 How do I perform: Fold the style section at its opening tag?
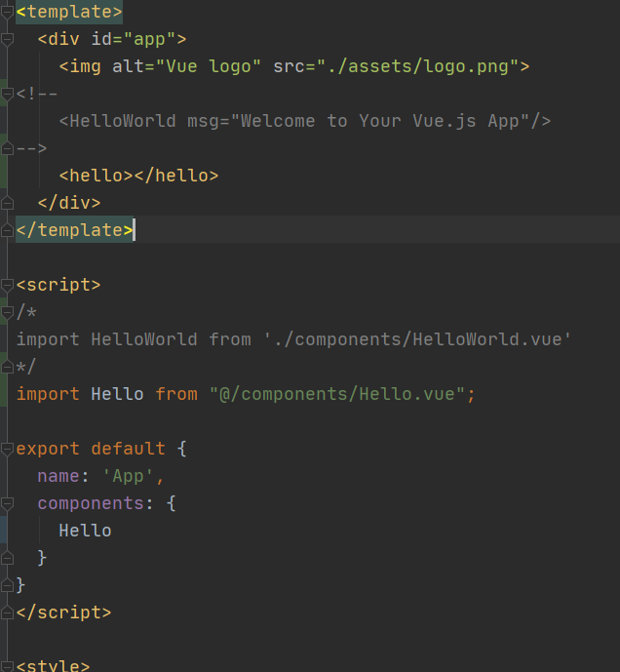point(9,667)
